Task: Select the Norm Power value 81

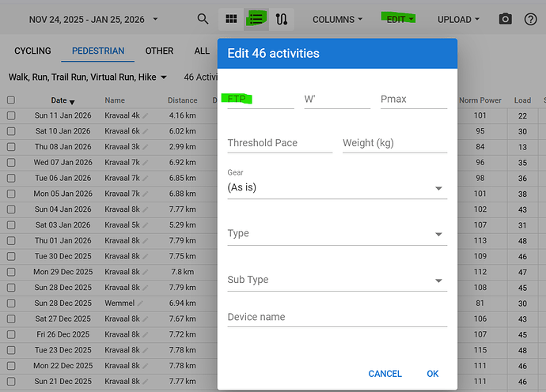Action: [x=480, y=303]
